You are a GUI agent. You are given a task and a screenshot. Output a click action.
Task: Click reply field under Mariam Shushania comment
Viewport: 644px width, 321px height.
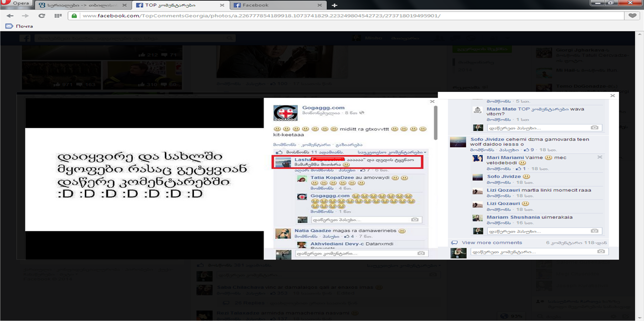pos(544,231)
